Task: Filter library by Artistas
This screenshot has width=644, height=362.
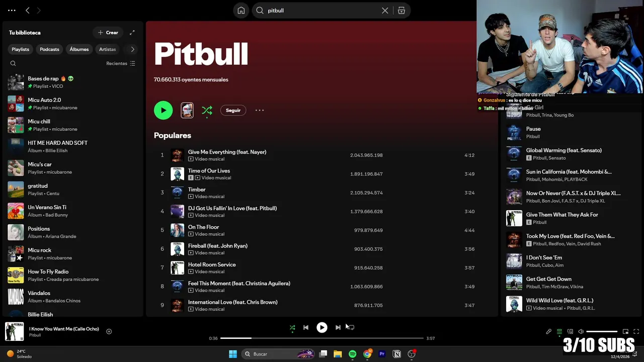Action: 107,49
